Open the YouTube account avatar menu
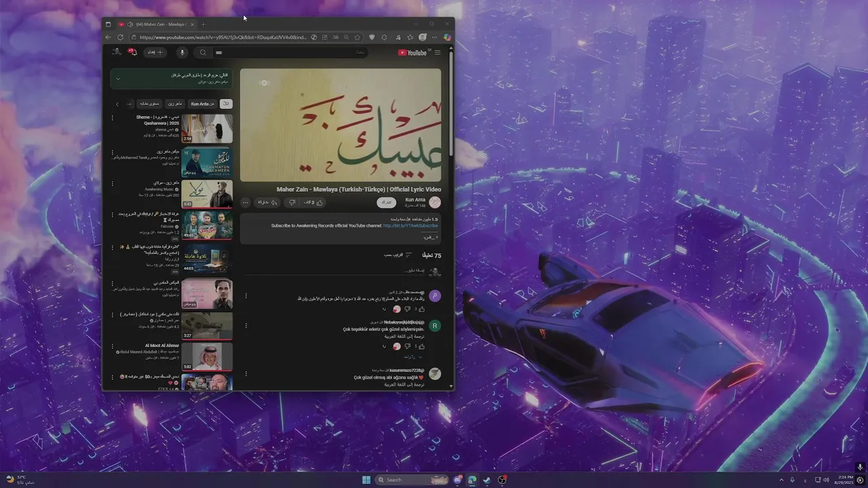This screenshot has height=488, width=868. (x=117, y=52)
